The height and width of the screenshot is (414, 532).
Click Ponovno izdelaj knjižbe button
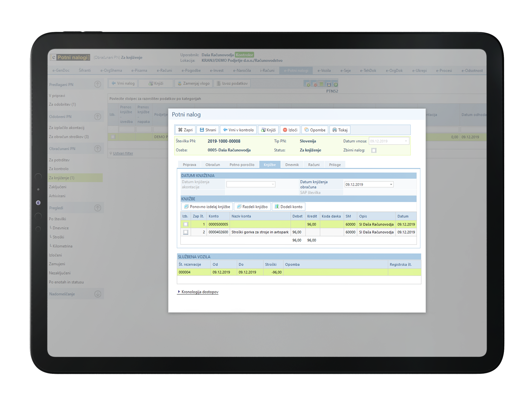point(207,207)
